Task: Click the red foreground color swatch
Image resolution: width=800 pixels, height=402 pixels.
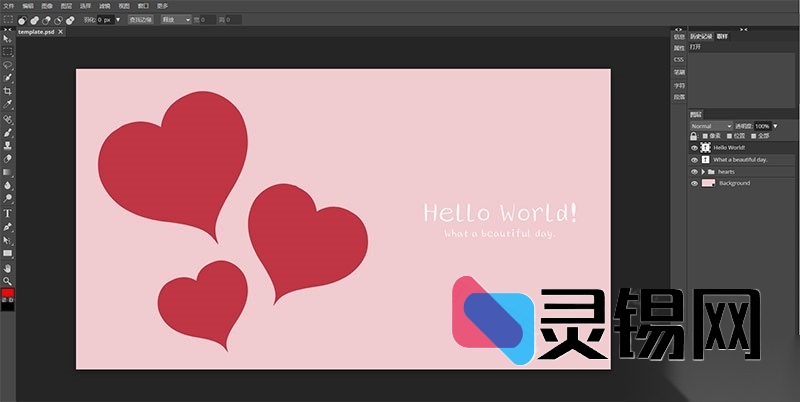Action: tap(8, 292)
